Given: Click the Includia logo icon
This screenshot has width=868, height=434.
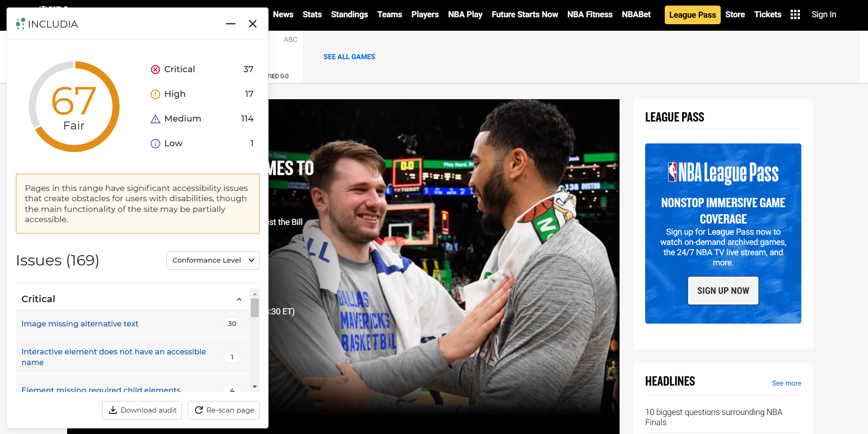Looking at the screenshot, I should (x=20, y=24).
